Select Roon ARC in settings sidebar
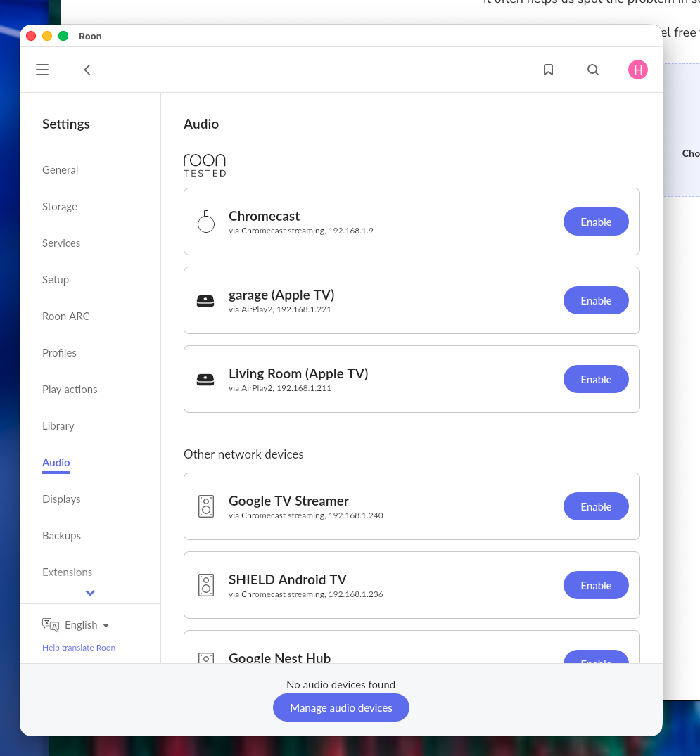Image resolution: width=700 pixels, height=756 pixels. pyautogui.click(x=66, y=316)
